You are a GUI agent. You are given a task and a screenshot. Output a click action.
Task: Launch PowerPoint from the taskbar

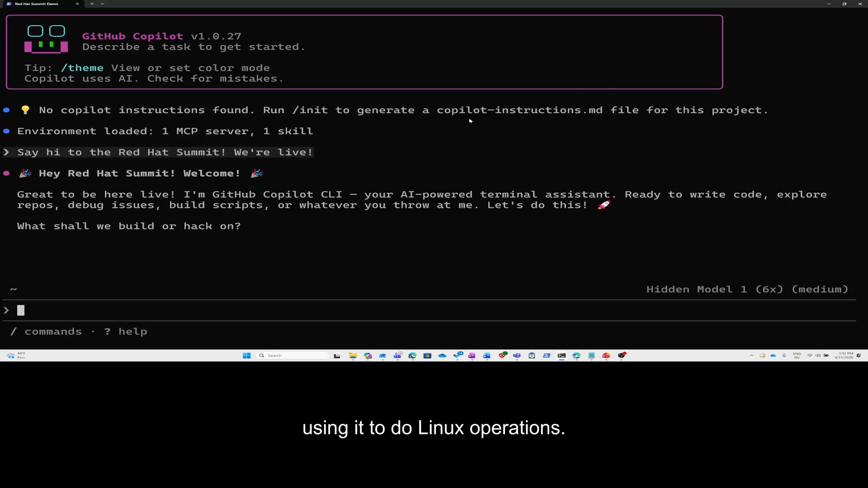point(606,356)
